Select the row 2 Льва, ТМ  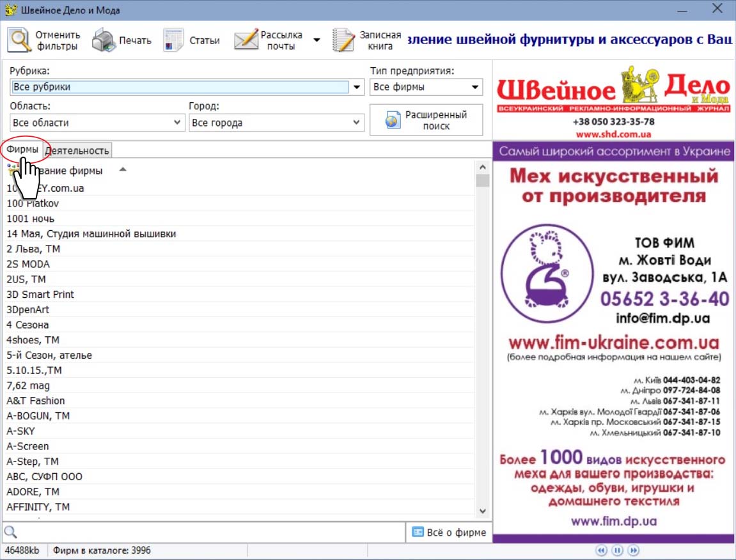pyautogui.click(x=239, y=249)
